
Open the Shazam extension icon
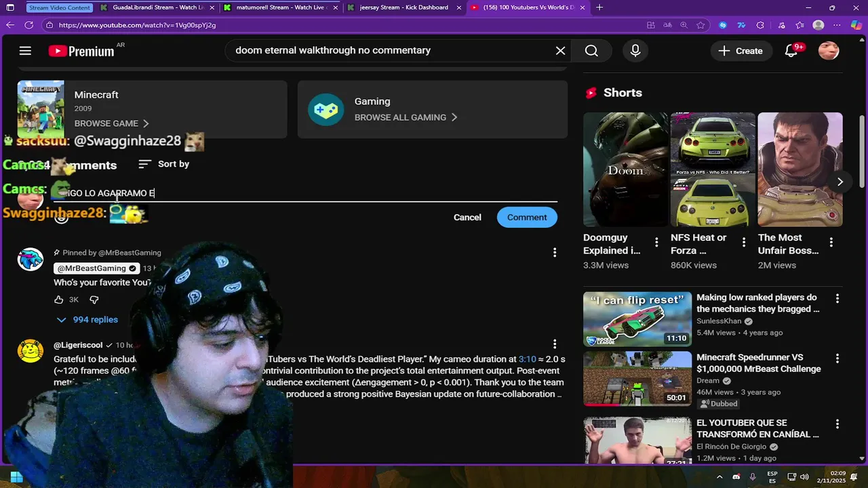723,25
